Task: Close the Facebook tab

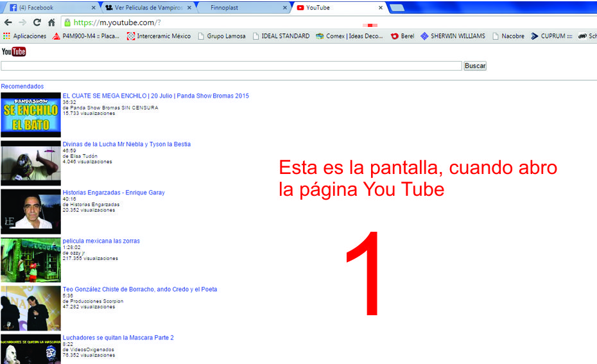Action: [94, 8]
